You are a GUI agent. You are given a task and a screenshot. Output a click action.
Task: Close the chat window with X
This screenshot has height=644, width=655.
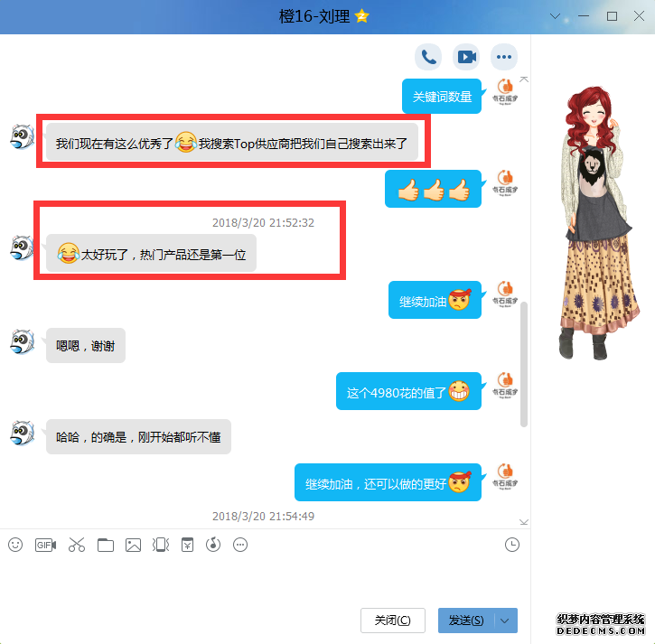pyautogui.click(x=639, y=16)
